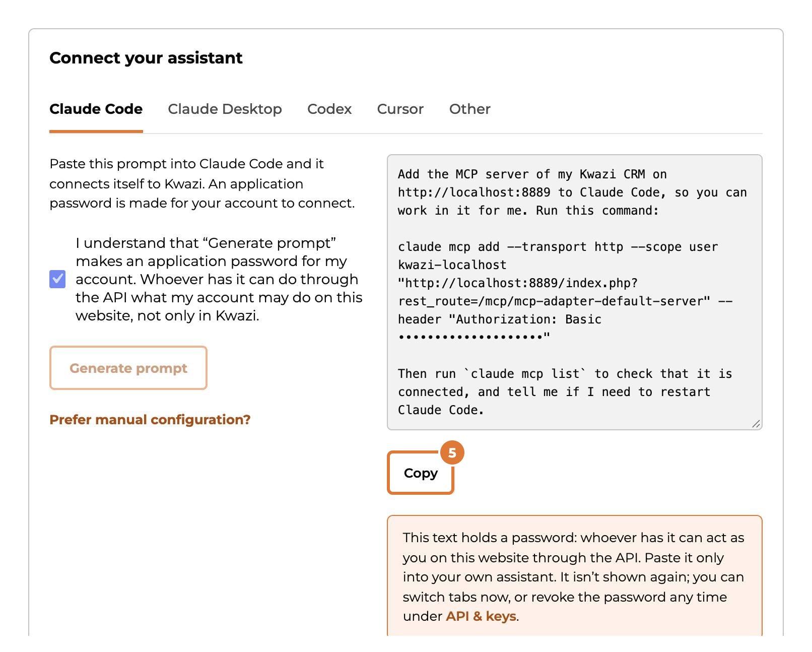Click the password warning notice box
812x652 pixels.
pos(575,575)
